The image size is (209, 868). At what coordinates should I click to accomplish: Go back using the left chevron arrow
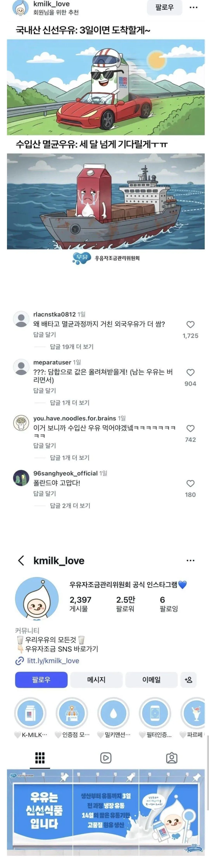click(x=21, y=561)
